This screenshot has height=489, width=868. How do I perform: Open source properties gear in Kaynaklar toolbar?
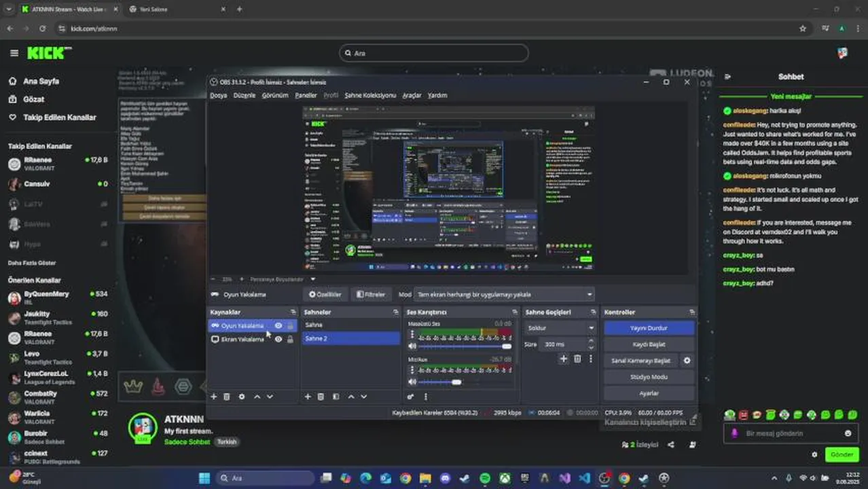(x=241, y=397)
